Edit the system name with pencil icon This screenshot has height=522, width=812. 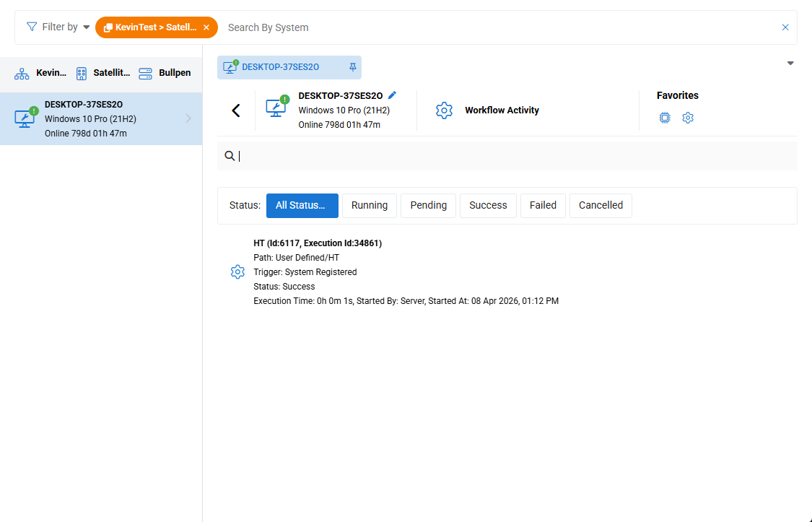(x=392, y=95)
